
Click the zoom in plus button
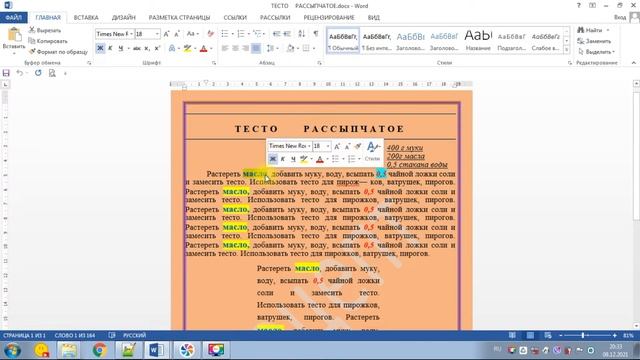[615, 336]
